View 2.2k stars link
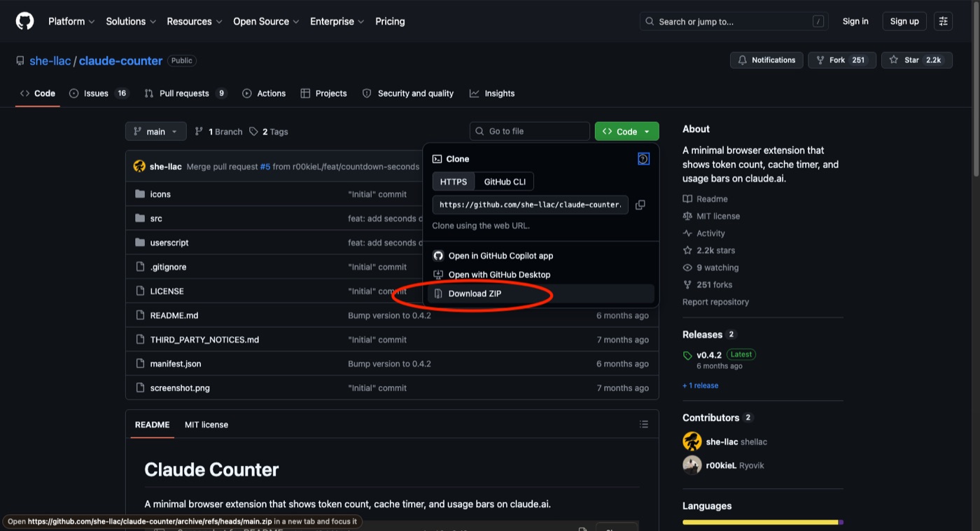This screenshot has height=531, width=980. pyautogui.click(x=709, y=251)
